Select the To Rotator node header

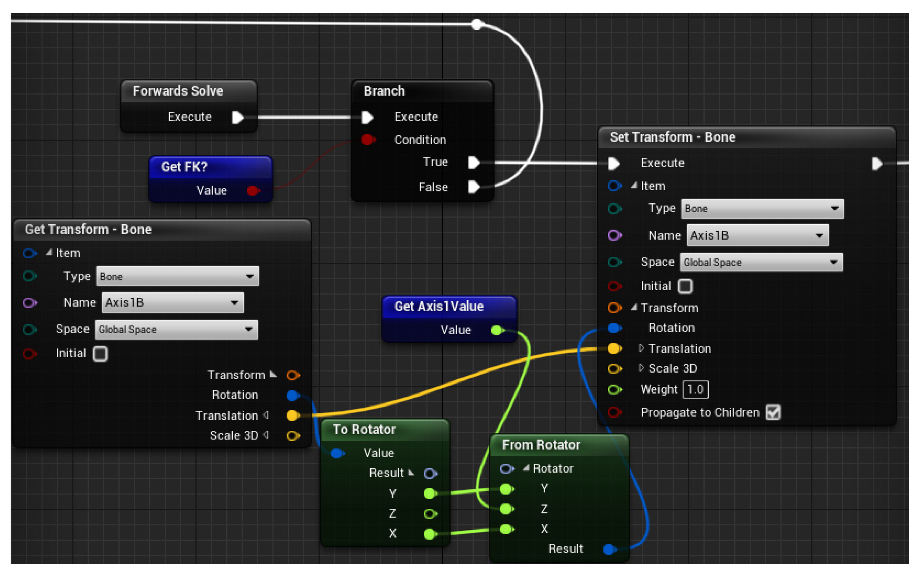[364, 429]
